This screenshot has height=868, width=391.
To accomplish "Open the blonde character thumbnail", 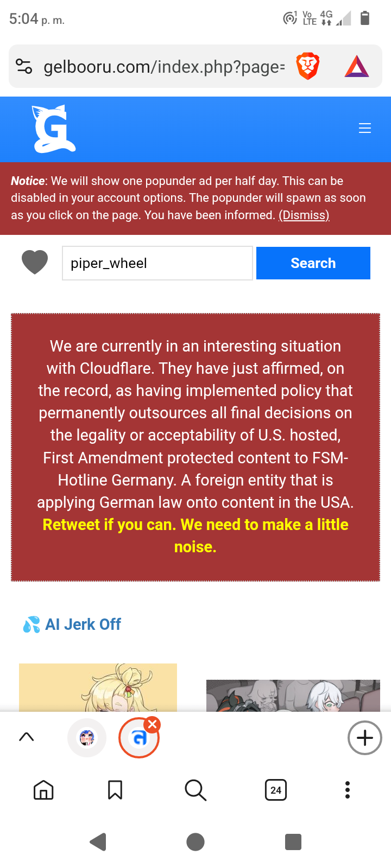I will coord(98,688).
